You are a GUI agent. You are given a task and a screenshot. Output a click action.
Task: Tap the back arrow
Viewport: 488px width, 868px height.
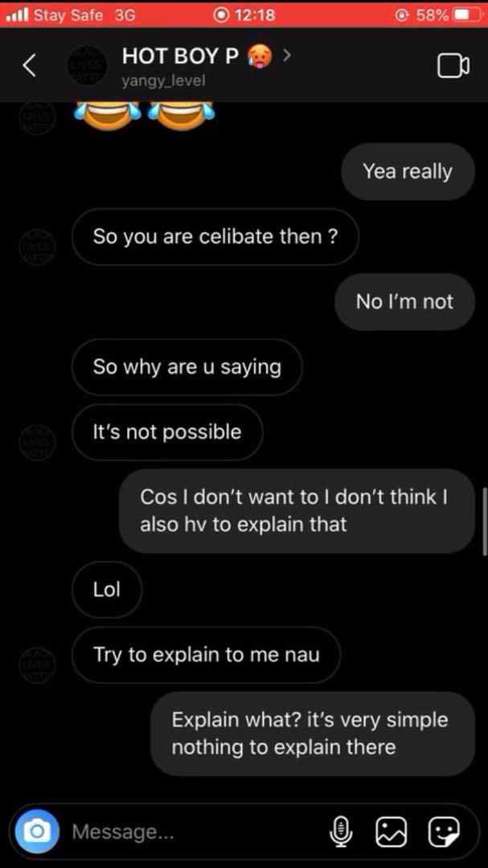(x=29, y=66)
